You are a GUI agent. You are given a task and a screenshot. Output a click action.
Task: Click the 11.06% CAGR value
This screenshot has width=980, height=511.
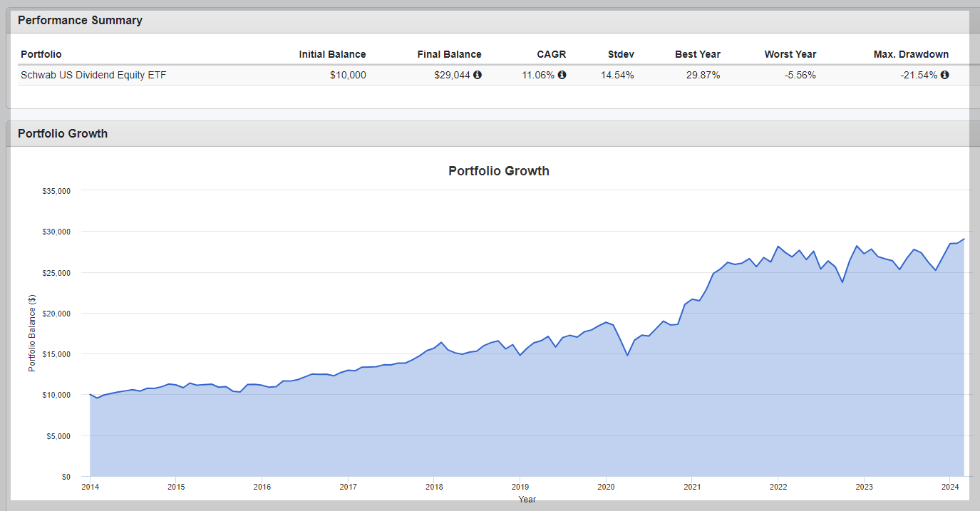[538, 75]
